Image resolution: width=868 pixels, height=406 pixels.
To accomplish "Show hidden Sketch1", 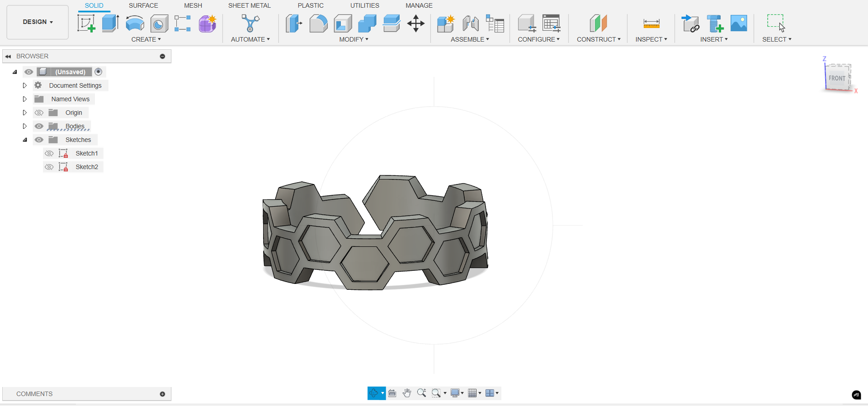I will 49,153.
